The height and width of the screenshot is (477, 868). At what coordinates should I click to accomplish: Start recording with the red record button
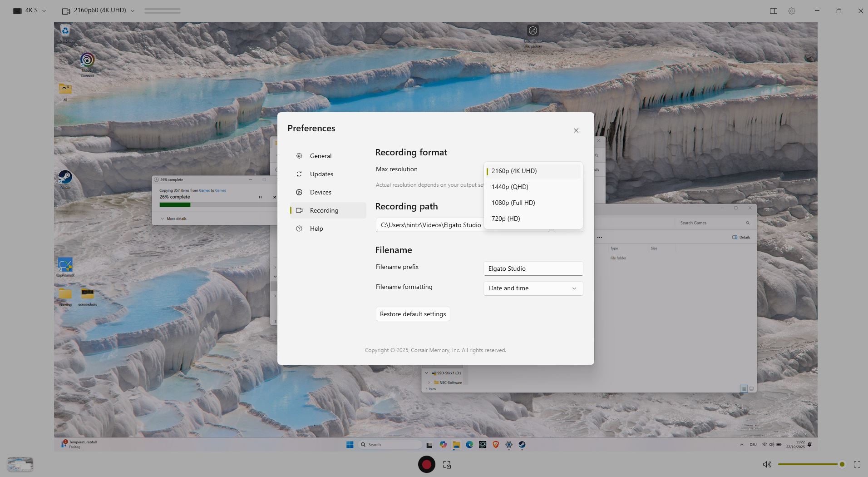426,464
